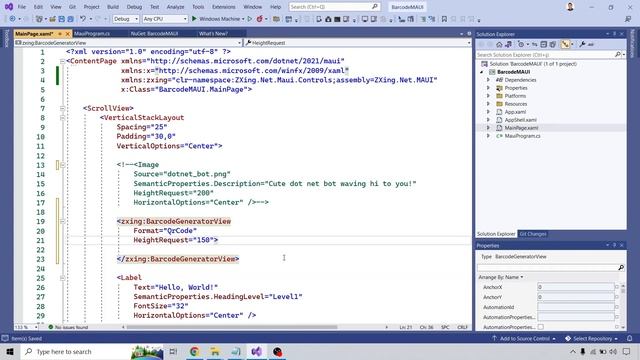Click the AnchorX value field

[x=575, y=287]
